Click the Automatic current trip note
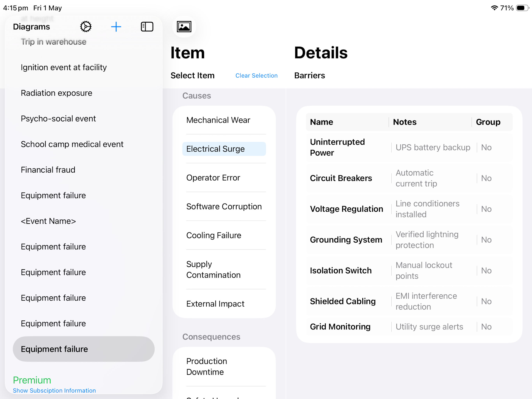The image size is (532, 399). click(416, 178)
